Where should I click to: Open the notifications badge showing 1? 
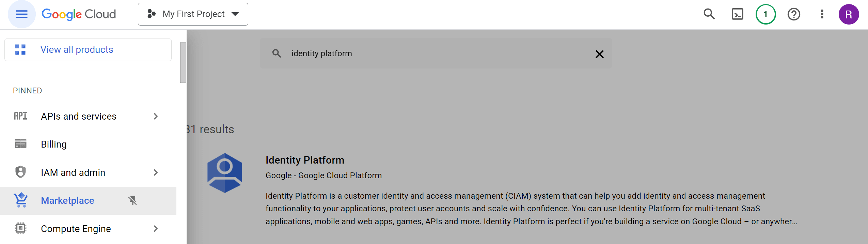(766, 14)
